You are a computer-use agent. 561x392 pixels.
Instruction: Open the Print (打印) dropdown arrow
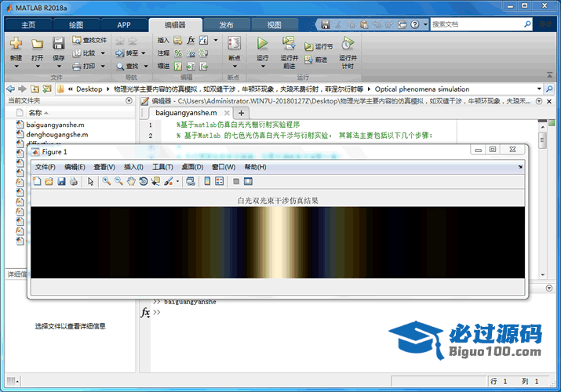pyautogui.click(x=103, y=66)
